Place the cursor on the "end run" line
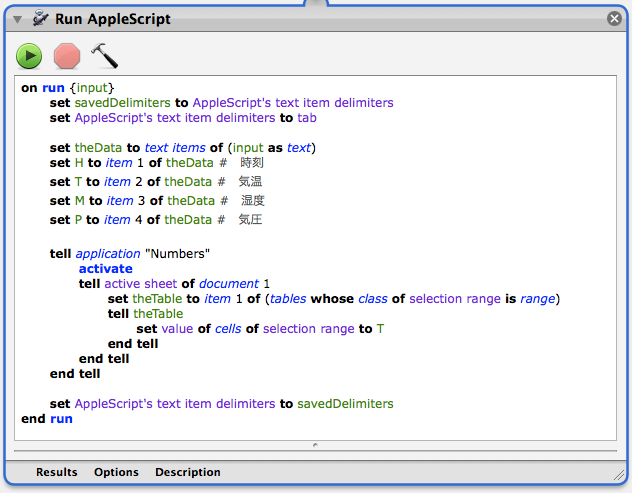The image size is (632, 493). [x=47, y=419]
